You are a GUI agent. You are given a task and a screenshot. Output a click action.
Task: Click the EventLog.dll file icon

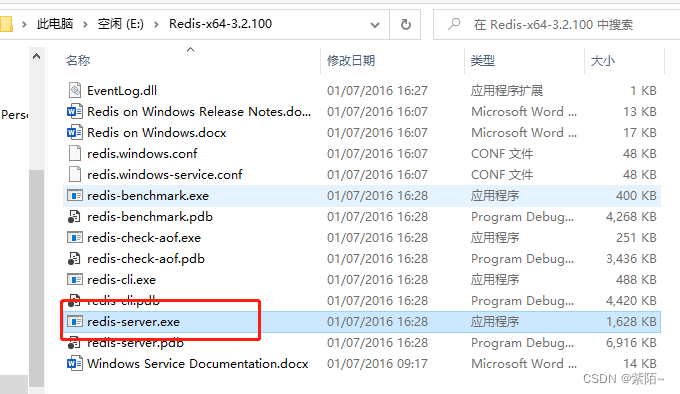75,90
